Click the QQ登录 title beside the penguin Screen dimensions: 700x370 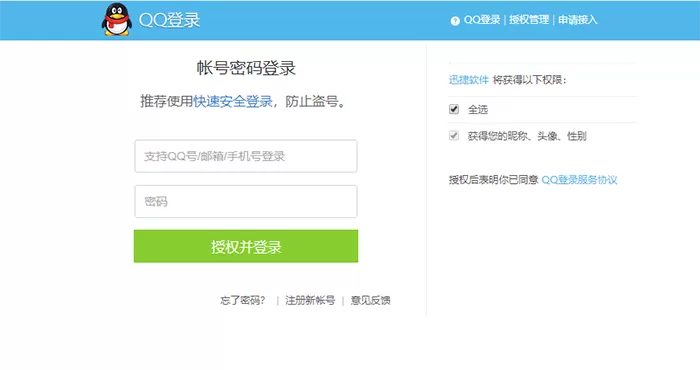169,20
